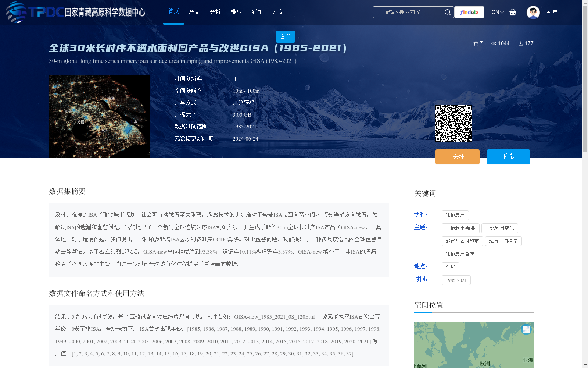The width and height of the screenshot is (588, 368).
Task: Click inside the search input field
Action: (x=408, y=12)
